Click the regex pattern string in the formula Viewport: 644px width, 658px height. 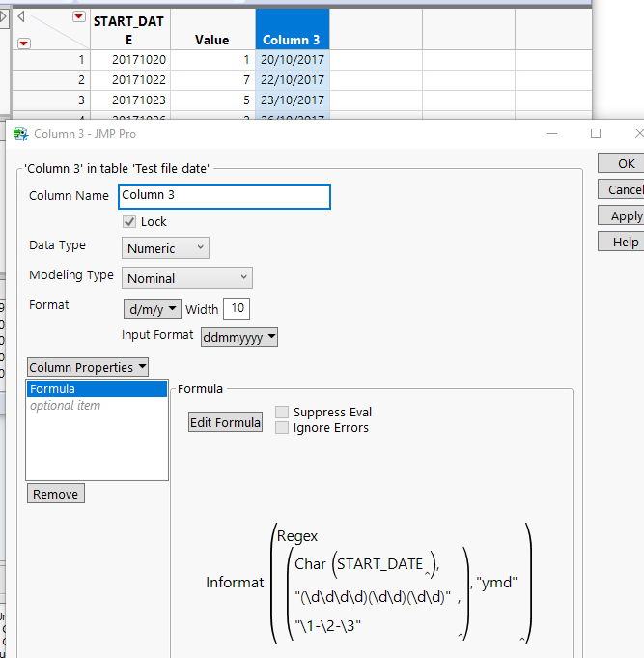[373, 596]
